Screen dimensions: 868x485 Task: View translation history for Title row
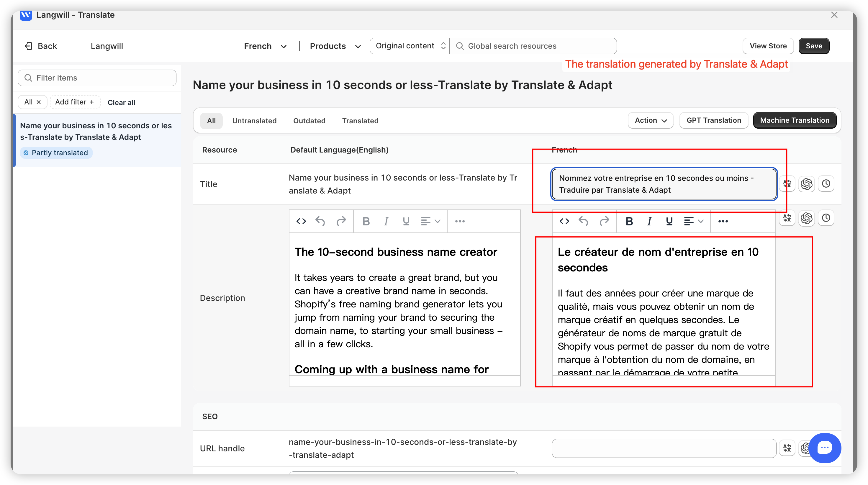point(826,184)
